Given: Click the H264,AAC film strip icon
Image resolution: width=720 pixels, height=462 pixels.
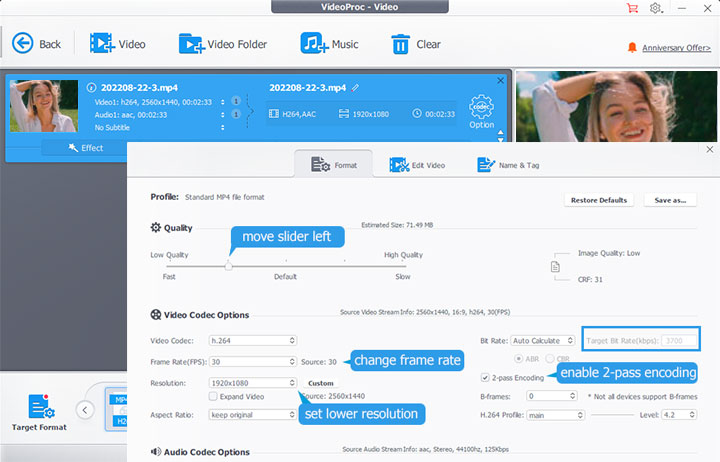Looking at the screenshot, I should coord(274,113).
